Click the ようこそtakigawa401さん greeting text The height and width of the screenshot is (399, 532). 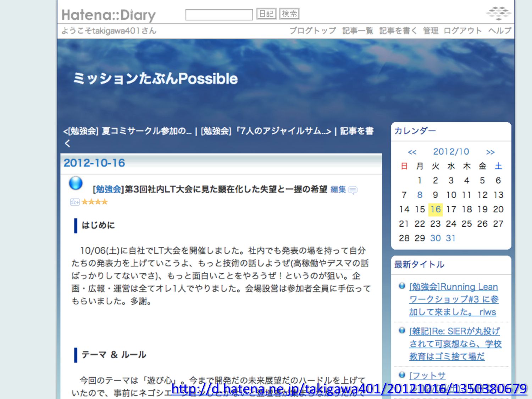coord(109,31)
